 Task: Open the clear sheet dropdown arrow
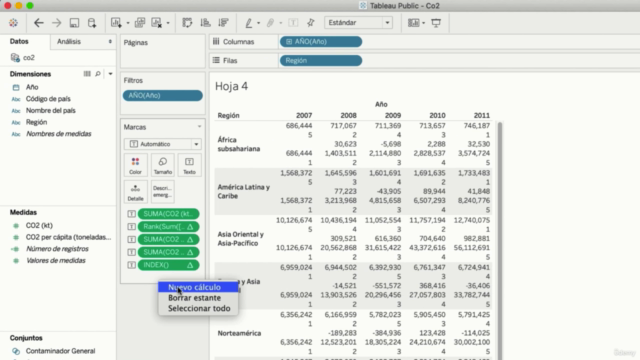[x=168, y=23]
